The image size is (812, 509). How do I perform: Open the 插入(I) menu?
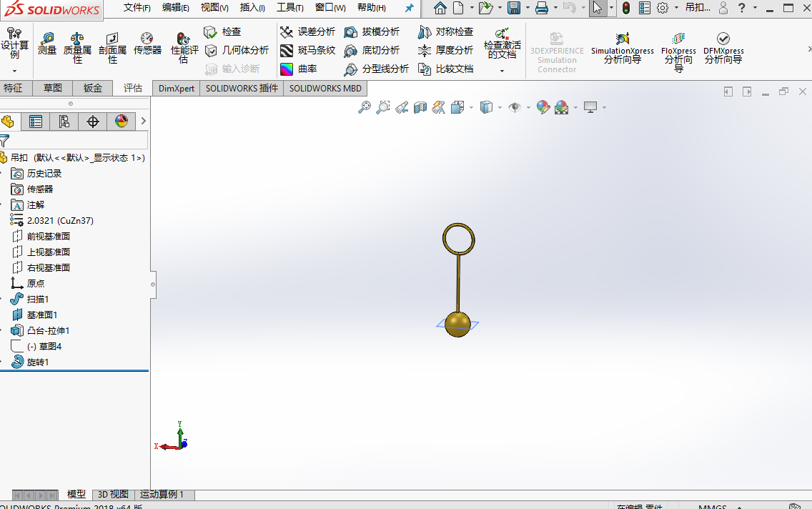click(252, 8)
